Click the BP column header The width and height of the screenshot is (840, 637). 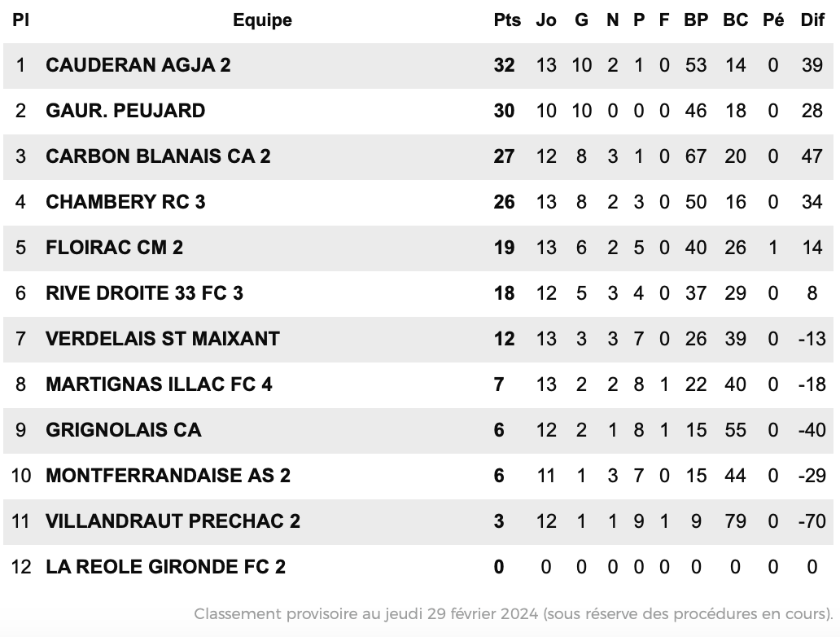click(x=696, y=20)
